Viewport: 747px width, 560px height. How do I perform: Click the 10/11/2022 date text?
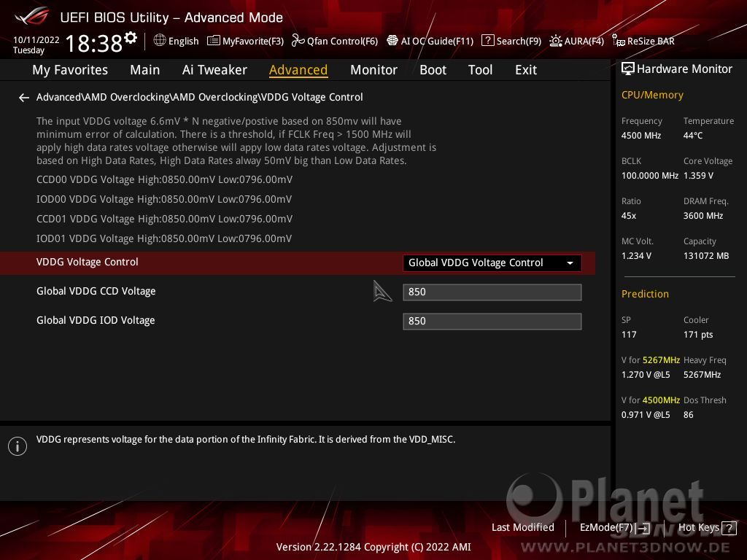[36, 40]
